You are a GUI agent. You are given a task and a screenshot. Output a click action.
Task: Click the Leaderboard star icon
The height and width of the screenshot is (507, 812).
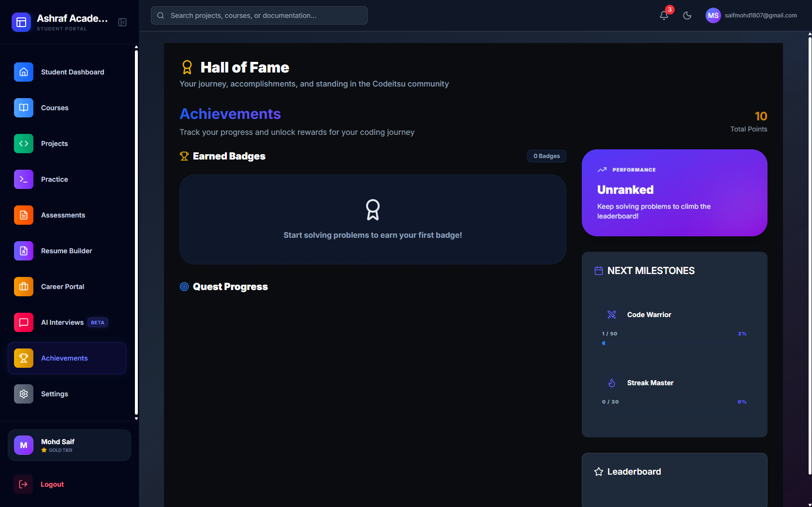pyautogui.click(x=599, y=472)
